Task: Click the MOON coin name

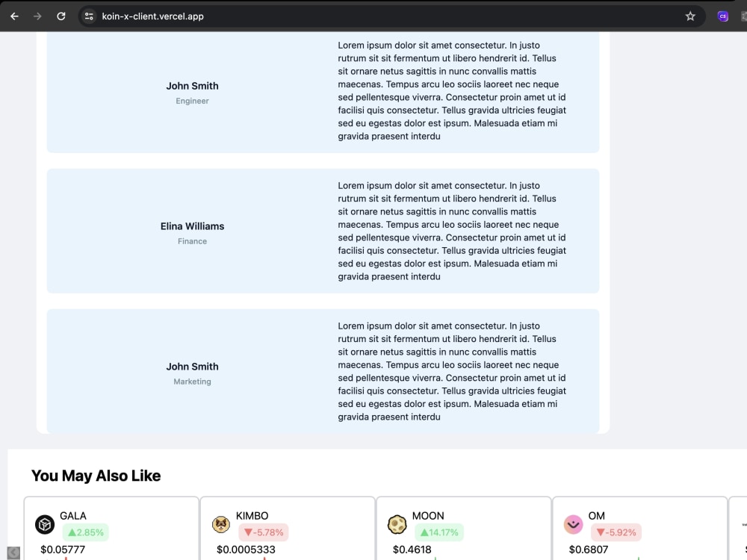Action: click(428, 516)
